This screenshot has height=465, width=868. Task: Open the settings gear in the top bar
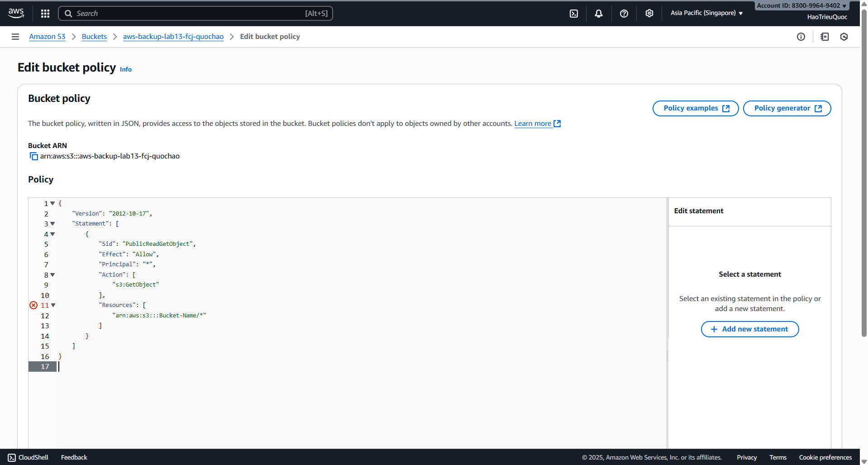click(649, 14)
